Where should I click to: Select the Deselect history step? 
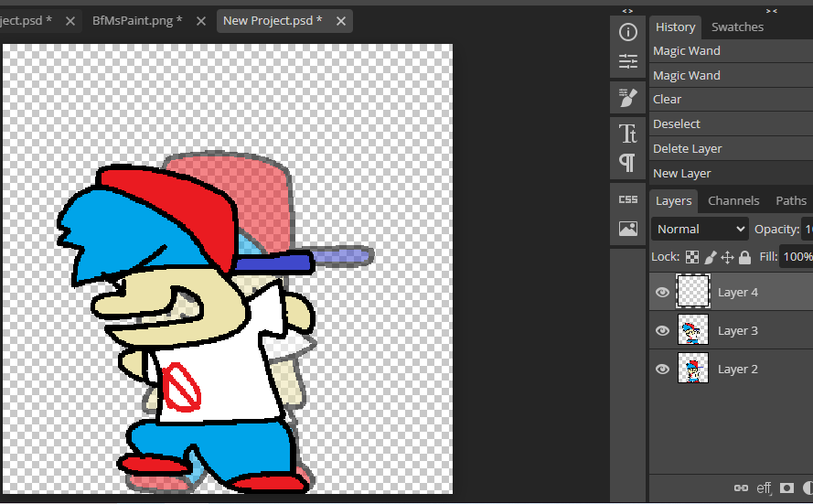click(731, 123)
